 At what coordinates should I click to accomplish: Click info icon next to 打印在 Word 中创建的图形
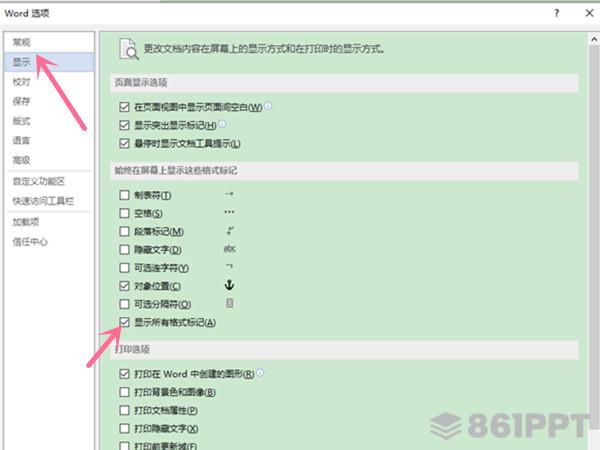pos(260,372)
